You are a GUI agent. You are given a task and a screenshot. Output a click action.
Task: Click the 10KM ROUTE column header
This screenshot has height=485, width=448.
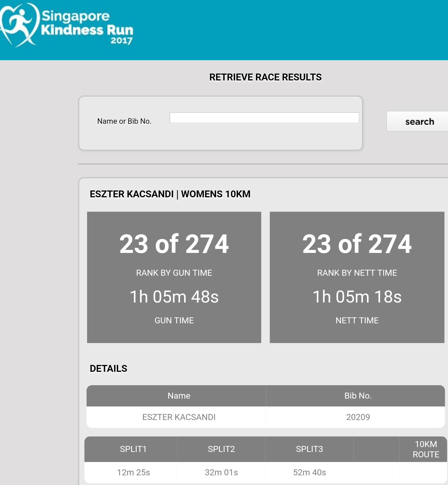click(x=425, y=449)
